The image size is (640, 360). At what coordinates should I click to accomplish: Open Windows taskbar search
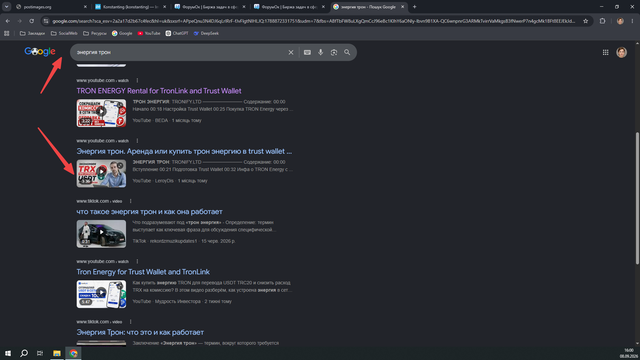pos(24,353)
